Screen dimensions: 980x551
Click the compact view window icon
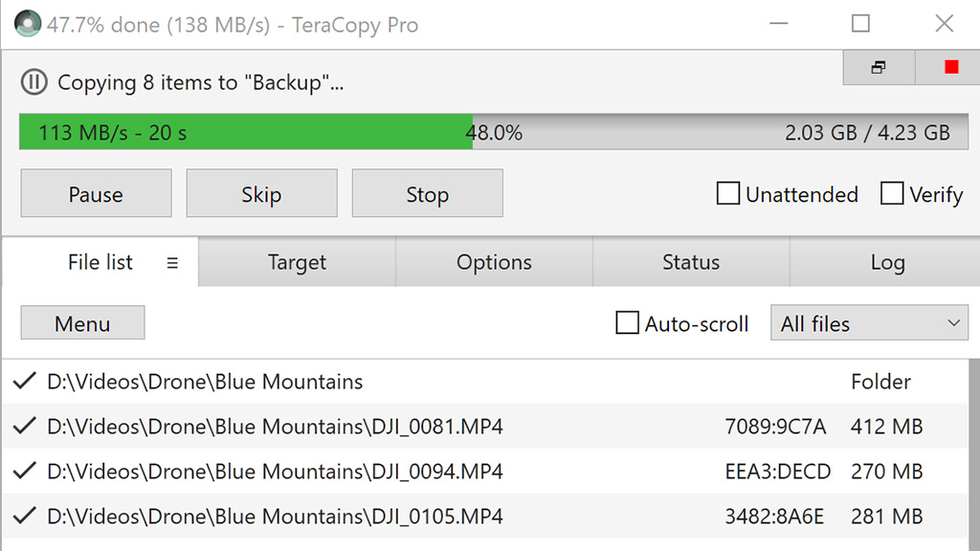(879, 67)
